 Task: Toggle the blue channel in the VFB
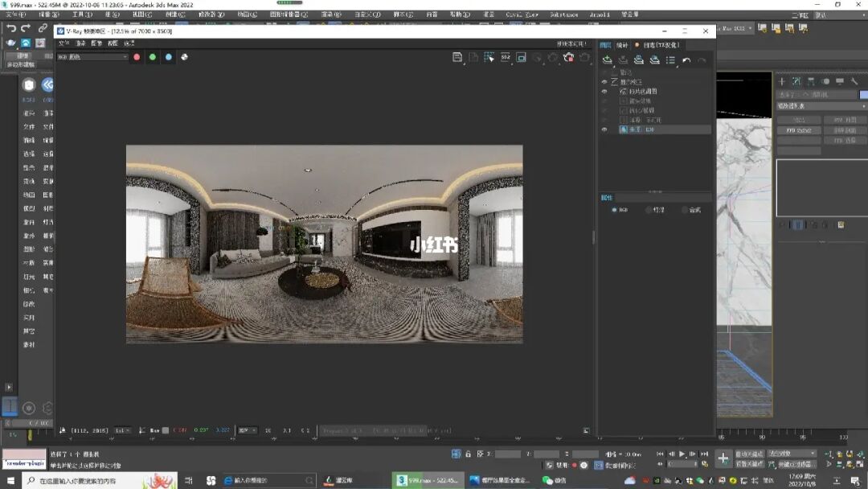[x=168, y=57]
